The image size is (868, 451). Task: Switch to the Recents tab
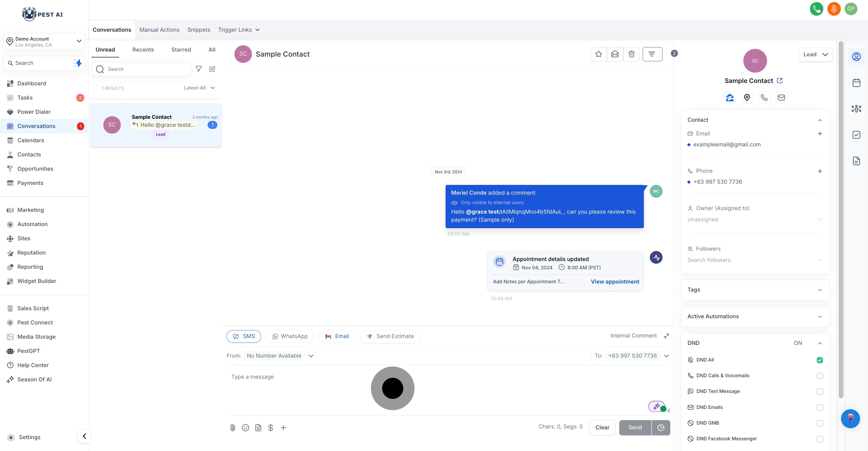(x=143, y=49)
